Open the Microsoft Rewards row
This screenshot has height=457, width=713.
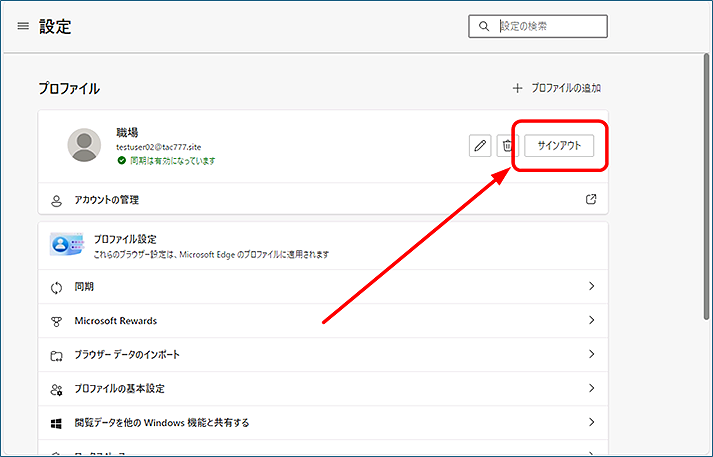click(323, 321)
